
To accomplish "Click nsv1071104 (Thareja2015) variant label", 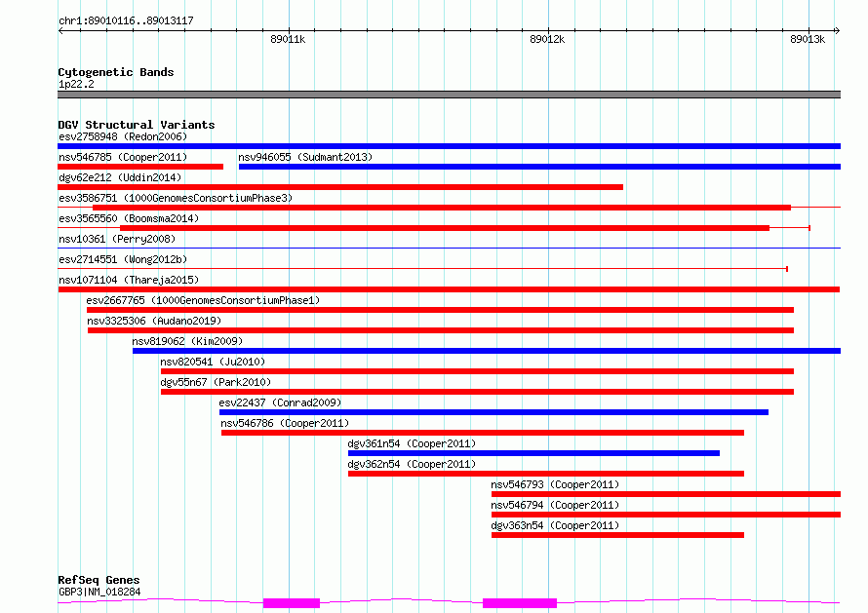I will coord(129,280).
